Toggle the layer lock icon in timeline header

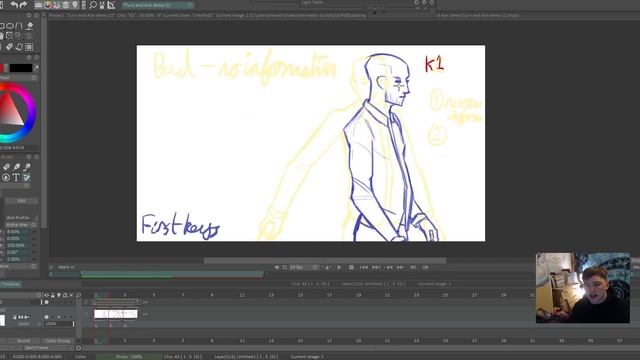53,295
